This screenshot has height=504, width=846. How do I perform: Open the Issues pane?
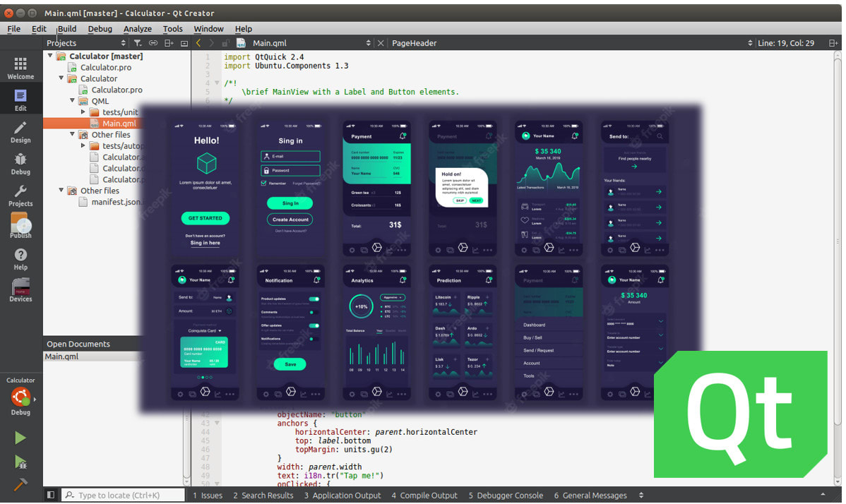[207, 495]
